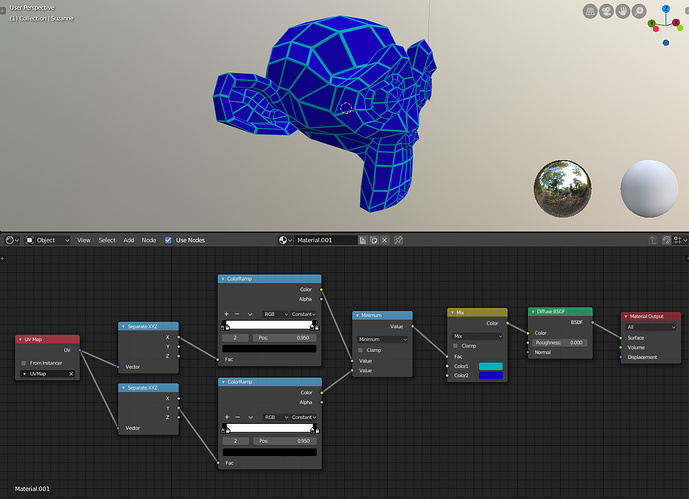Unlink Material.001 with the X icon
The width and height of the screenshot is (689, 499).
[x=385, y=240]
